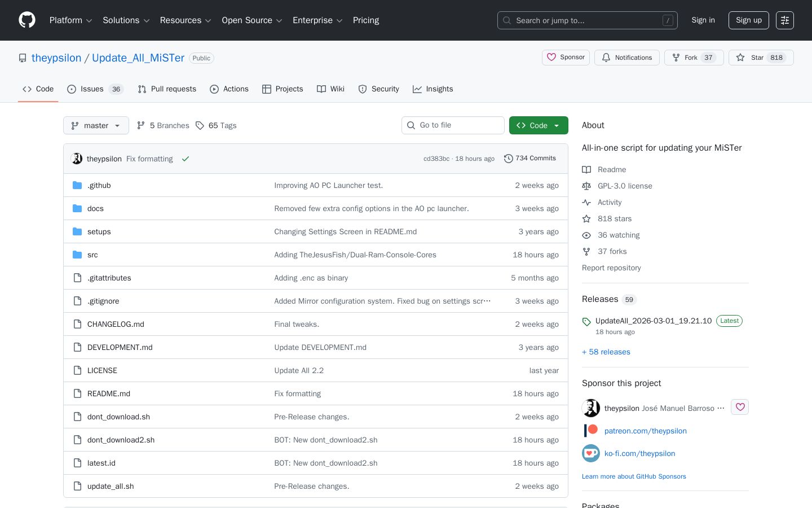Open the theypsilon owner link in title

tap(56, 58)
